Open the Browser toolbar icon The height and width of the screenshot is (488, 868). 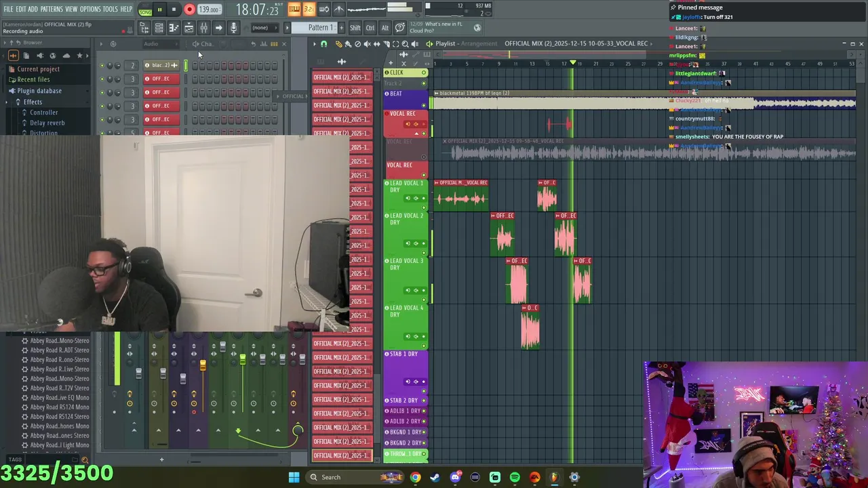click(x=144, y=28)
